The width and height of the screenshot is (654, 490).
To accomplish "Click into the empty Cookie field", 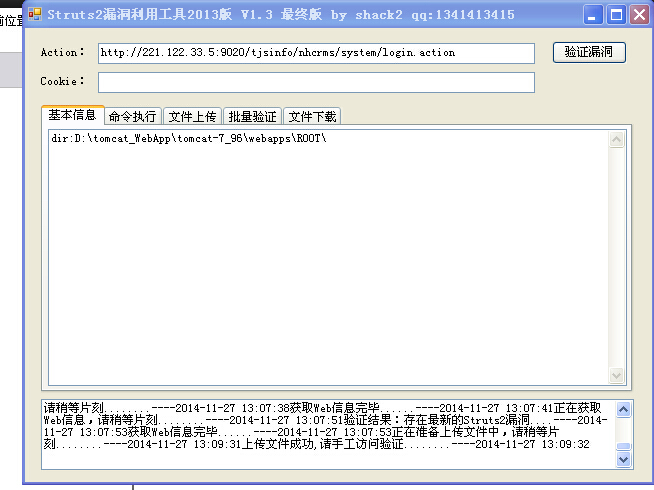I will [316, 83].
